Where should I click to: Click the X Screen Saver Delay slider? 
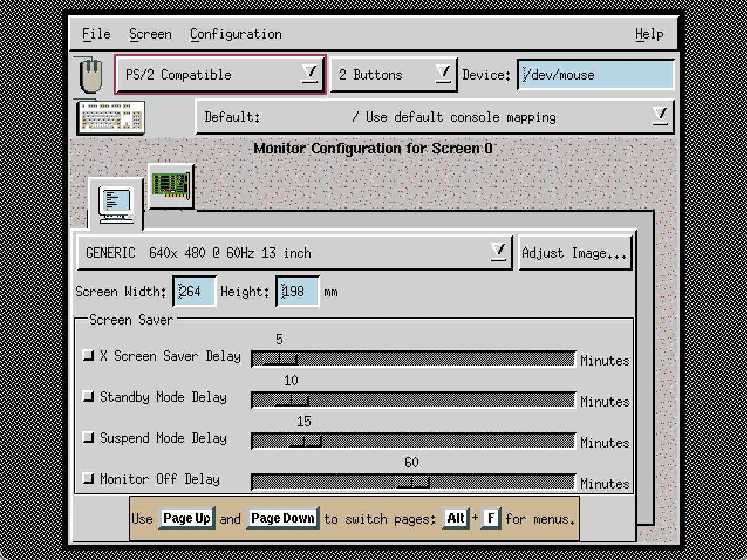point(412,358)
